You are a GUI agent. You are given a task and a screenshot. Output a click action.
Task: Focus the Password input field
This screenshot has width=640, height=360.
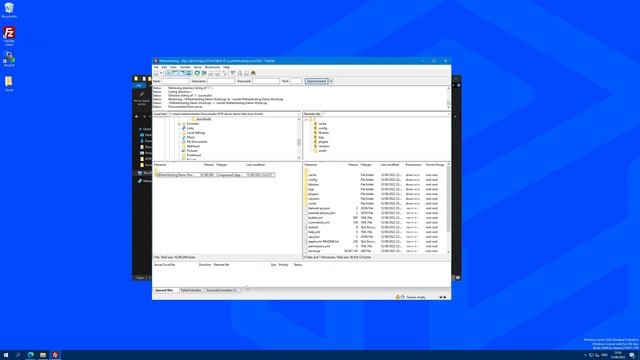266,81
